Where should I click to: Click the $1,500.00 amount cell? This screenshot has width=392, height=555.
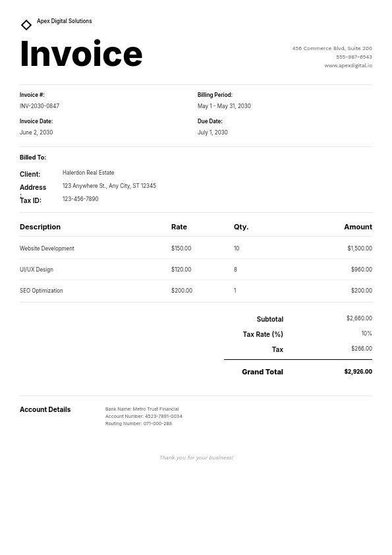tap(360, 248)
